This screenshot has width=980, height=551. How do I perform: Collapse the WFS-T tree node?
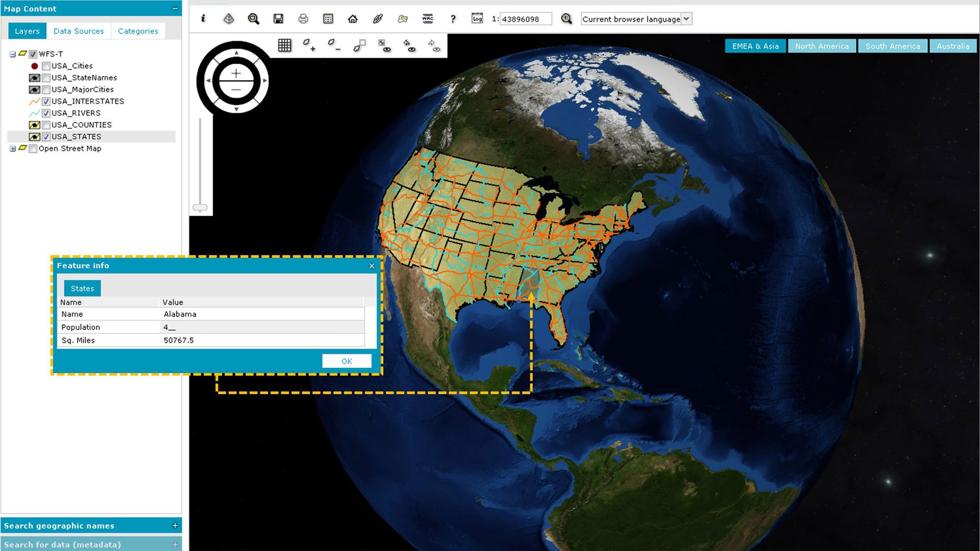[x=13, y=54]
